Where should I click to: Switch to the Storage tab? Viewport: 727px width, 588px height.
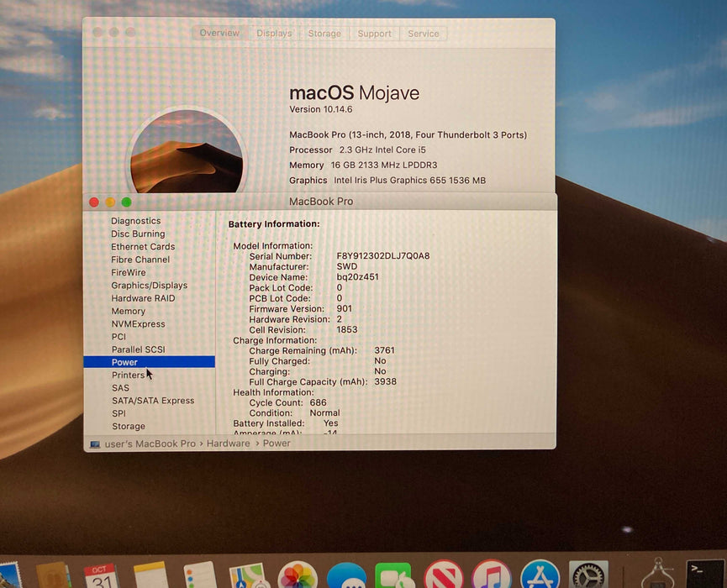click(324, 34)
